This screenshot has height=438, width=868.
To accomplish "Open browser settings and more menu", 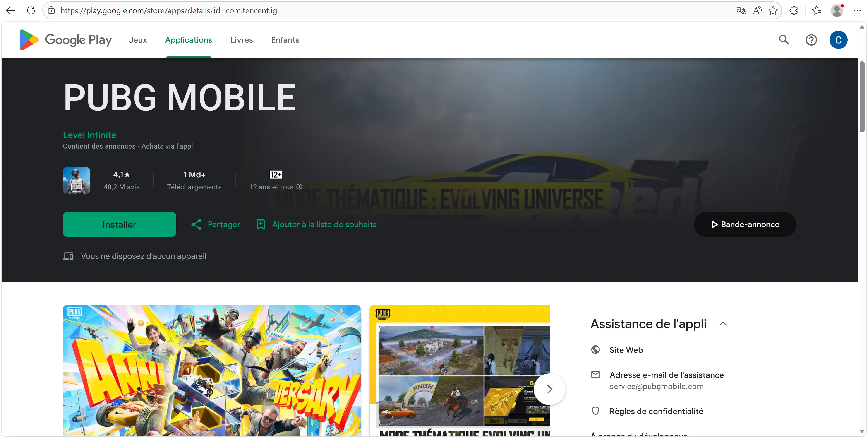I will 857,10.
